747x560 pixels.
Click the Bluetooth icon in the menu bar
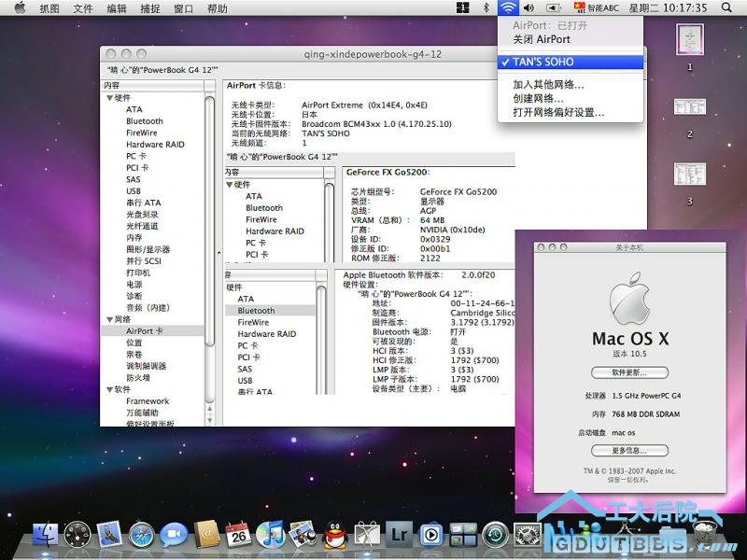[486, 8]
